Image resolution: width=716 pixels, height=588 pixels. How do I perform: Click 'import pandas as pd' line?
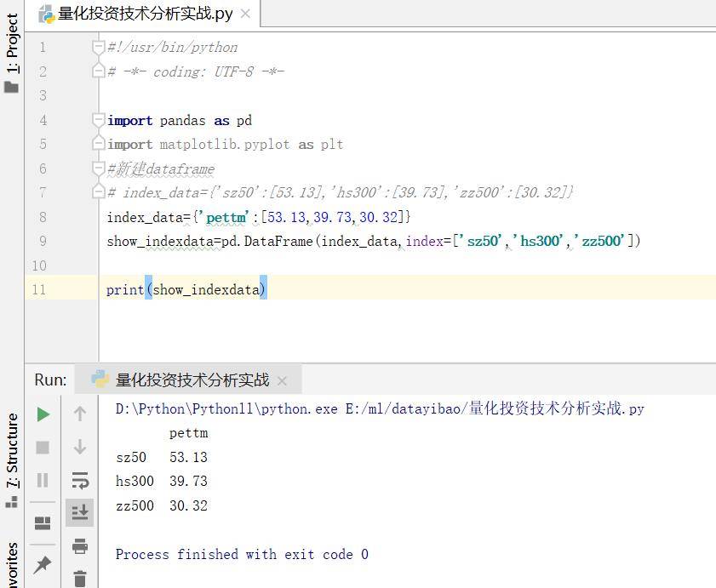click(179, 121)
